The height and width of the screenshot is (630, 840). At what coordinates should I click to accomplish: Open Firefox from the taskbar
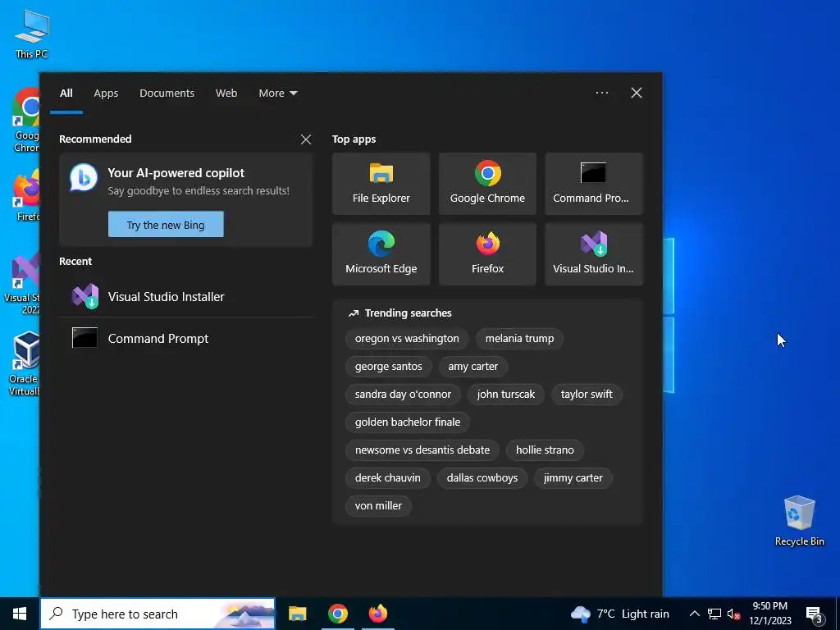[x=377, y=614]
